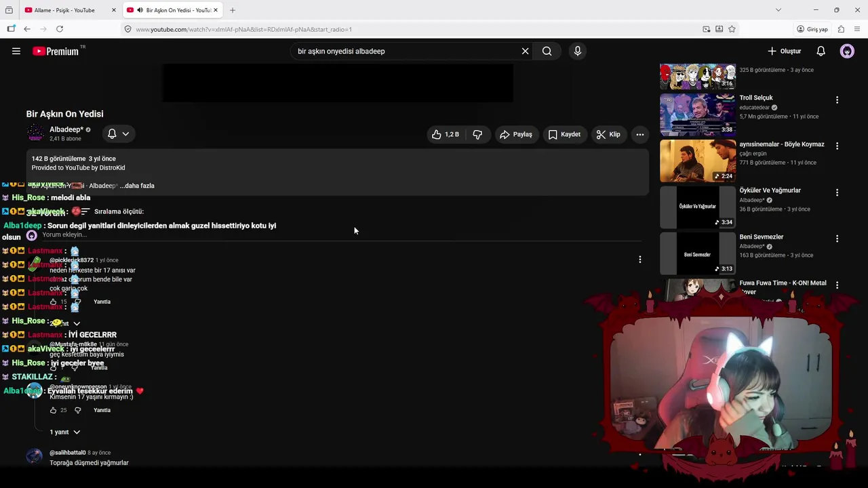This screenshot has height=488, width=868.
Task: Click Giriş yap sign-in button
Action: click(812, 29)
